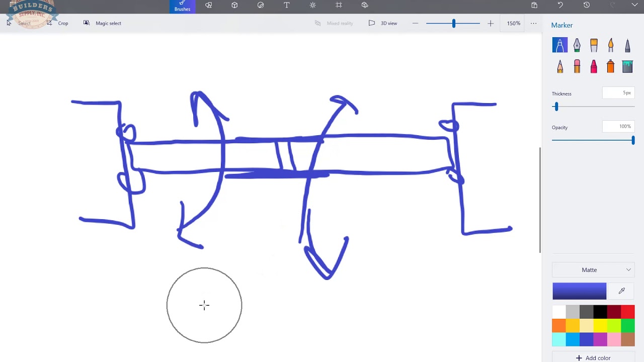Click the Opacity value field
Viewport: 644px width, 362px height.
[x=618, y=127]
